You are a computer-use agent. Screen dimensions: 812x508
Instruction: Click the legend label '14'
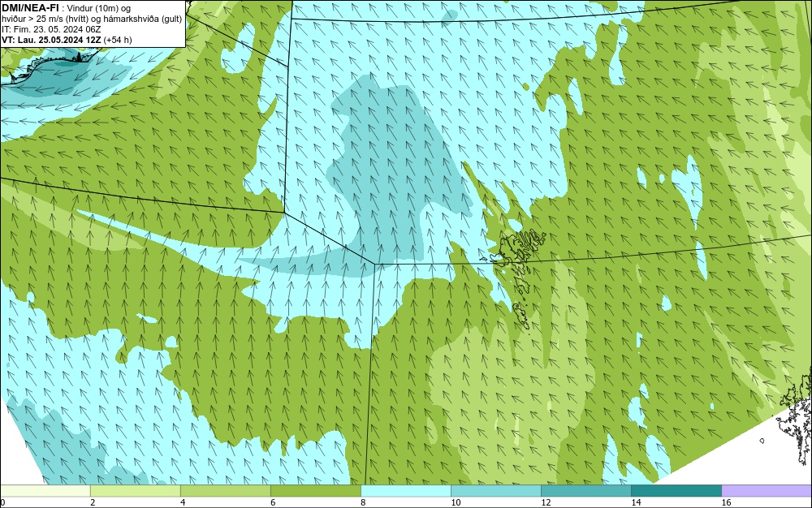(x=636, y=502)
